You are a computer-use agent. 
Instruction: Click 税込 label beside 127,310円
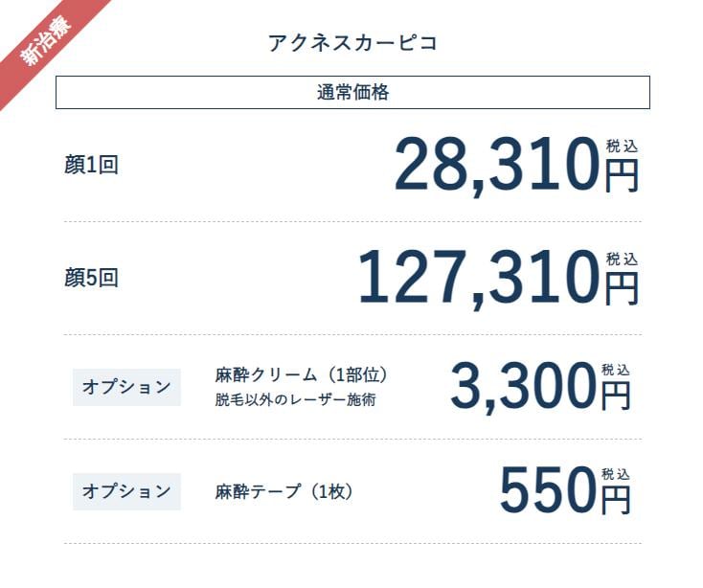pyautogui.click(x=622, y=260)
